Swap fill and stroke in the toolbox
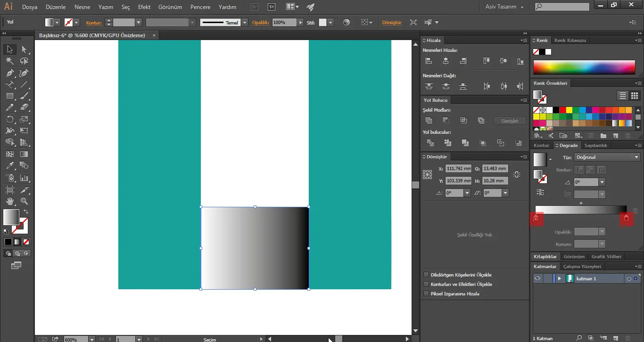 coord(26,212)
